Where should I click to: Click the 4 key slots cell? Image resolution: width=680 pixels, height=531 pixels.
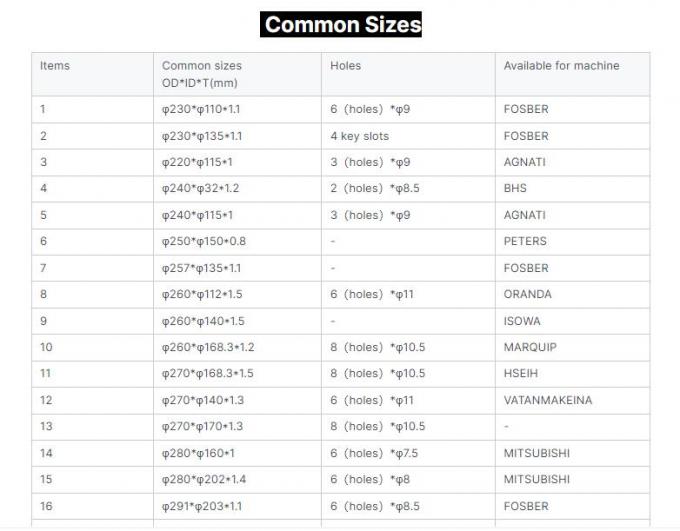(359, 136)
